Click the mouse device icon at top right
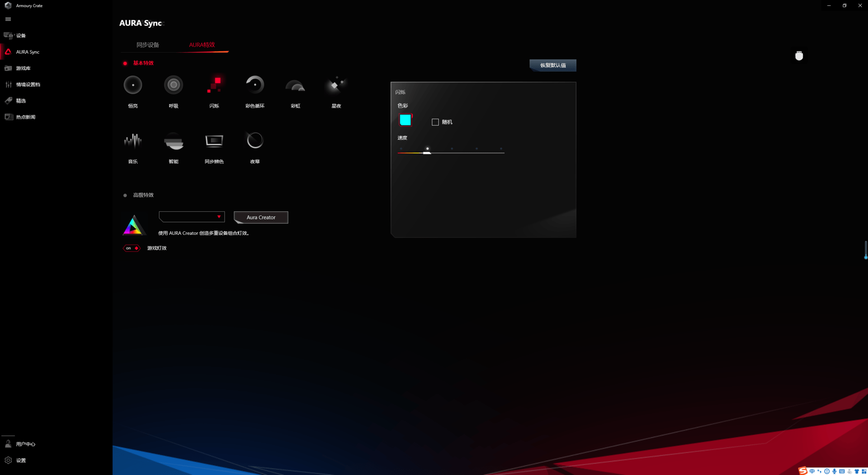 pyautogui.click(x=799, y=56)
